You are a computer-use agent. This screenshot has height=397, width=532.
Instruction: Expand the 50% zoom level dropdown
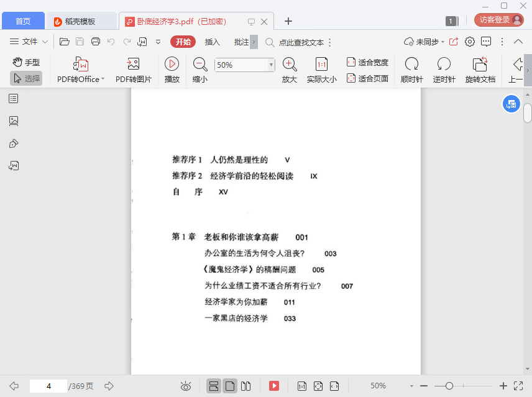pos(271,65)
